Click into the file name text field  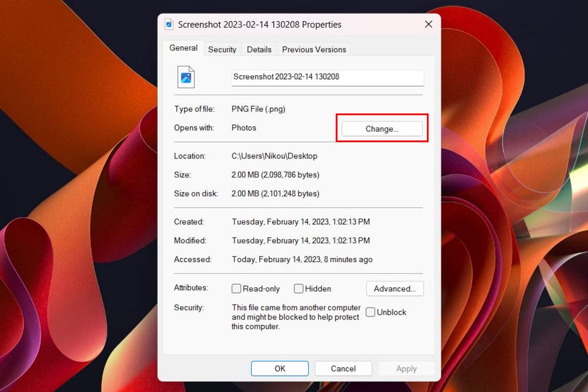(328, 78)
